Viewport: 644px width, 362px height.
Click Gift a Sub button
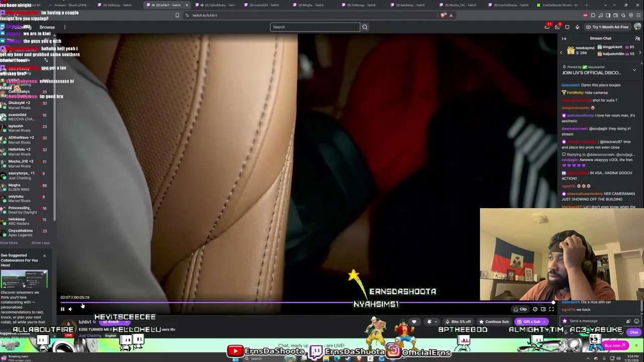(528, 322)
